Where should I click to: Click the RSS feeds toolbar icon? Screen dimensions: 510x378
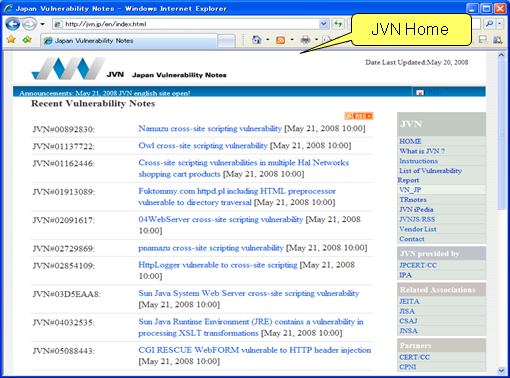tap(281, 40)
